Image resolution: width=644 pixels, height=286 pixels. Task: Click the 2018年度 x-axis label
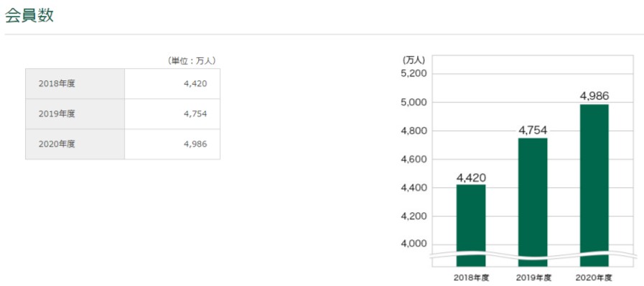[471, 277]
